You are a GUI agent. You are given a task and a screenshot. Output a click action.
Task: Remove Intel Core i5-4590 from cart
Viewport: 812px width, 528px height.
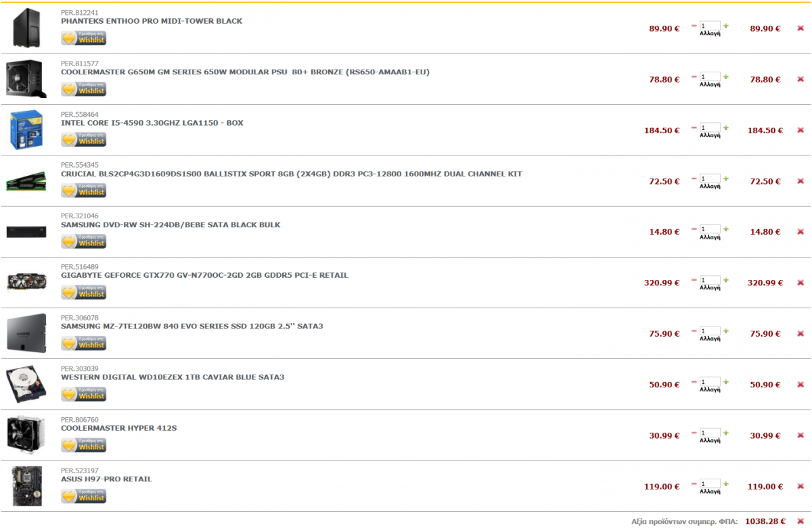pos(800,130)
